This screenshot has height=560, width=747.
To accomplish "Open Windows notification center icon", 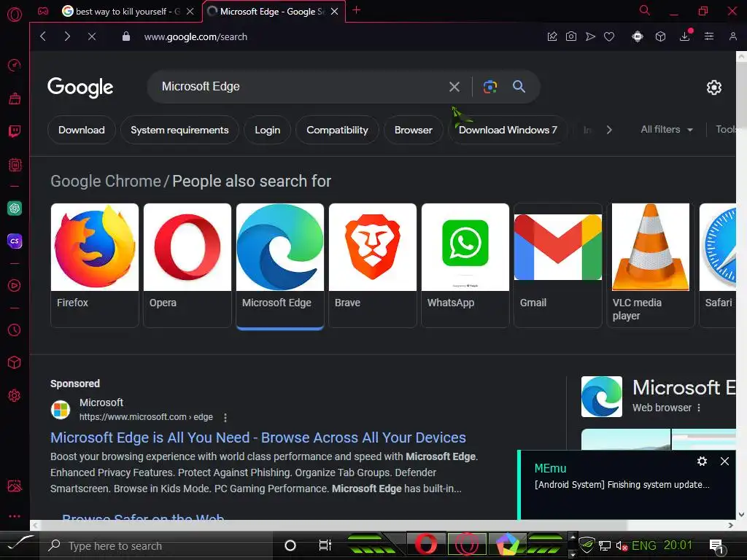I will (716, 545).
